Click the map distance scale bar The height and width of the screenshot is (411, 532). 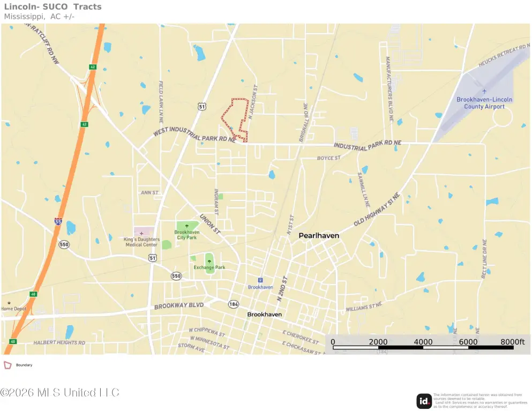pyautogui.click(x=423, y=347)
